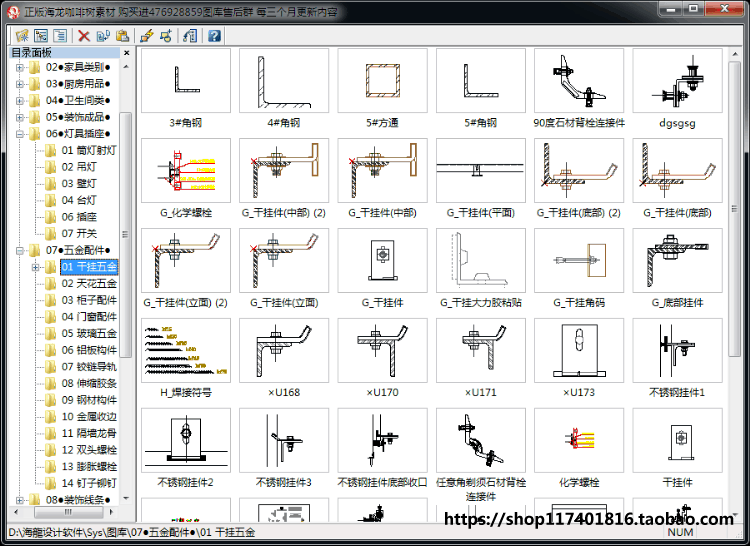This screenshot has height=546, width=750.
Task: Select the 02 天花五金 folder
Action: pos(89,284)
